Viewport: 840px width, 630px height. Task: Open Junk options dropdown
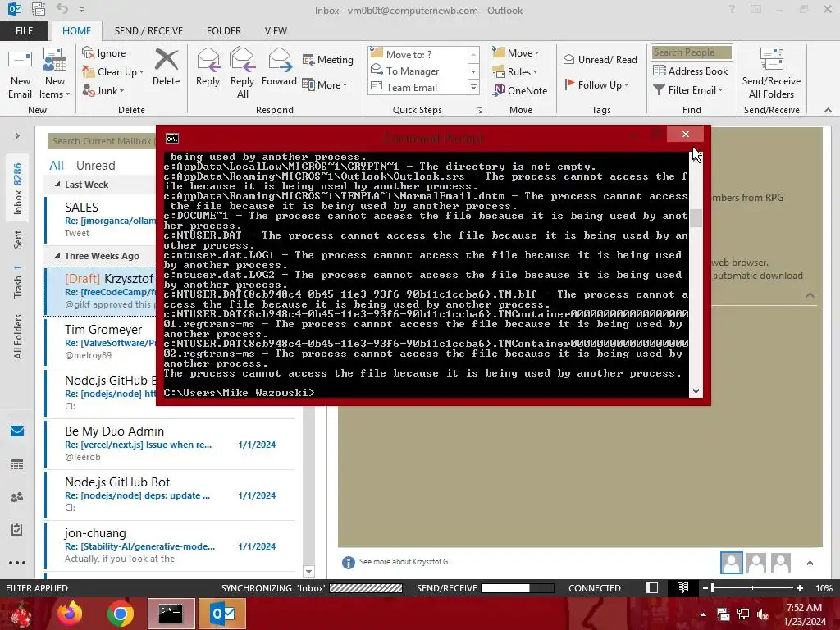(x=103, y=90)
